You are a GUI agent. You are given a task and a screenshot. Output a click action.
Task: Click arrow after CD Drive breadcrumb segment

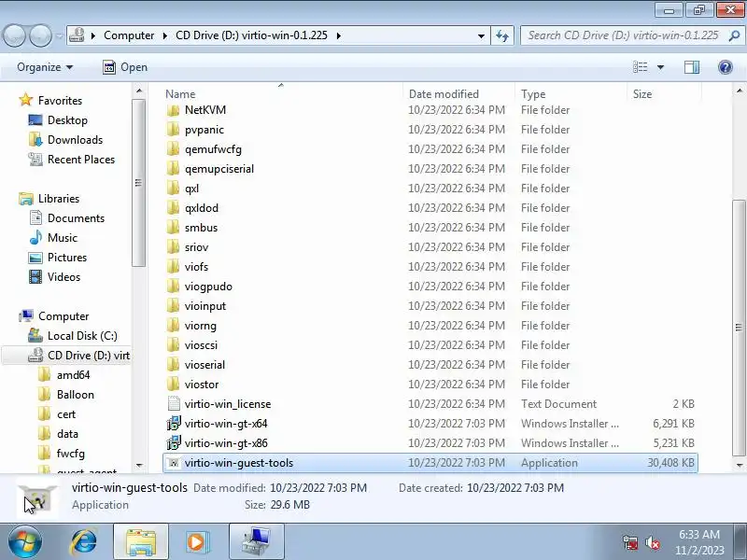[x=339, y=35]
